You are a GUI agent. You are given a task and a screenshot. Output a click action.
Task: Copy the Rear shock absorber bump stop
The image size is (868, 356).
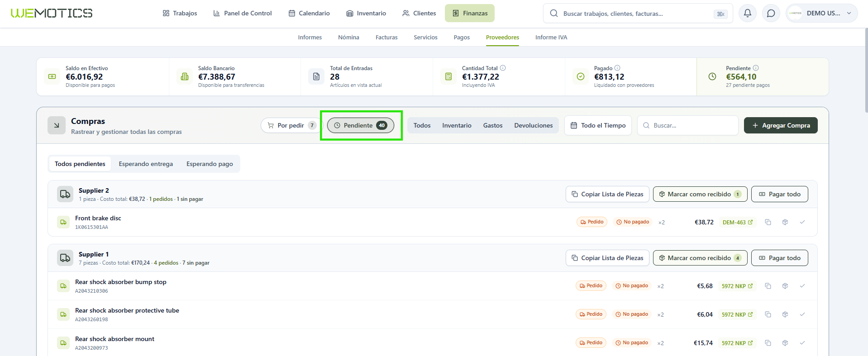768,286
